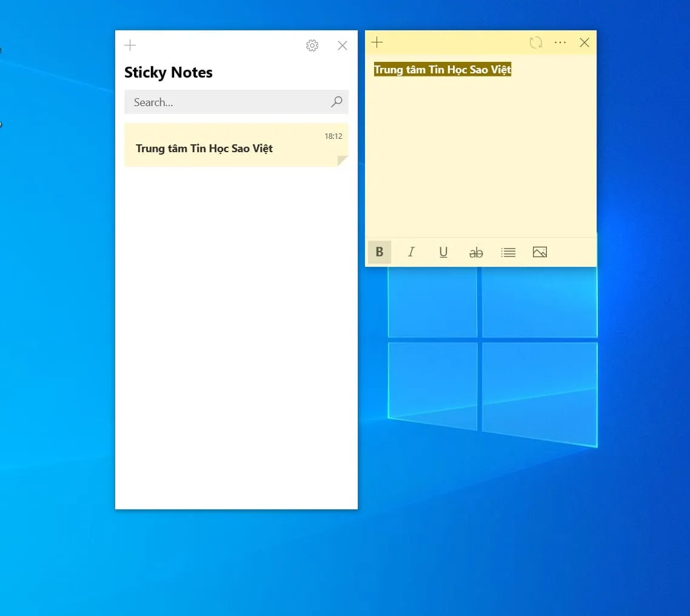690x616 pixels.
Task: Click the highlighted text in the yellow note
Action: point(442,70)
